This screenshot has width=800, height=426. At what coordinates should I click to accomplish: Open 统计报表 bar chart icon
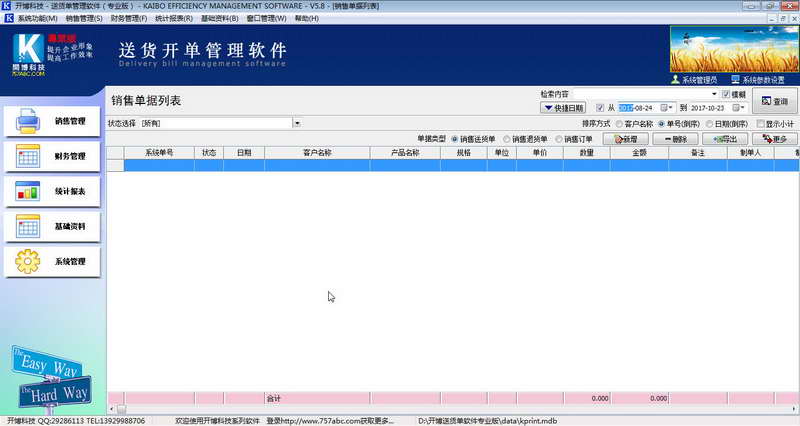tap(28, 191)
